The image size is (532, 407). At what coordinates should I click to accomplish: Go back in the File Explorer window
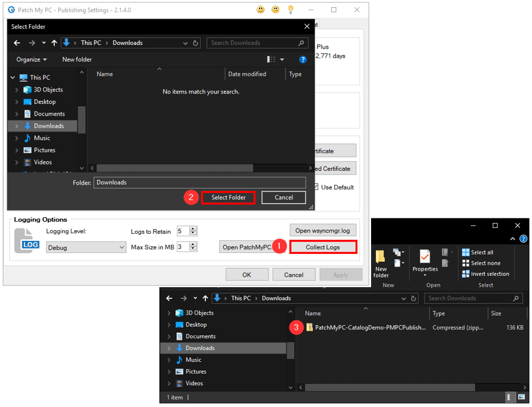point(169,298)
